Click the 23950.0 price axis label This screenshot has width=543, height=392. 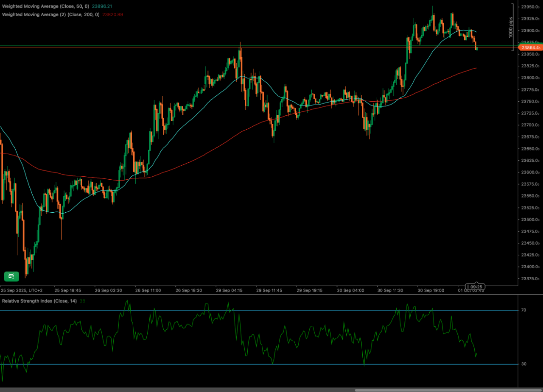click(530, 7)
